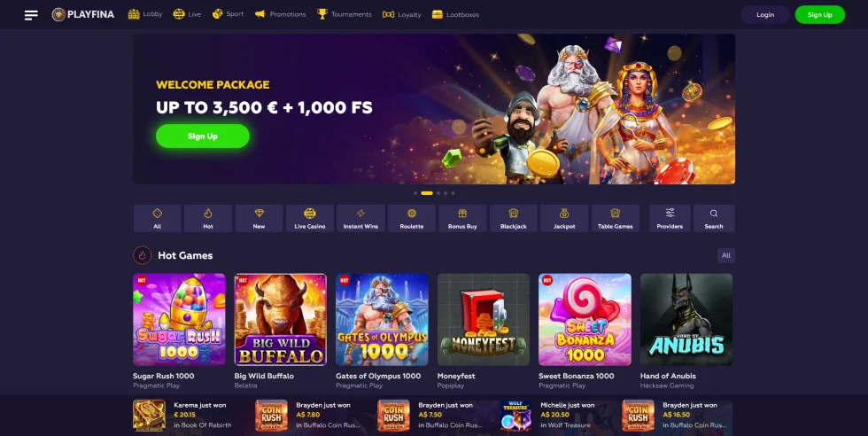The image size is (868, 436).
Task: Open the Hand of Anubis game thumbnail
Action: point(686,319)
